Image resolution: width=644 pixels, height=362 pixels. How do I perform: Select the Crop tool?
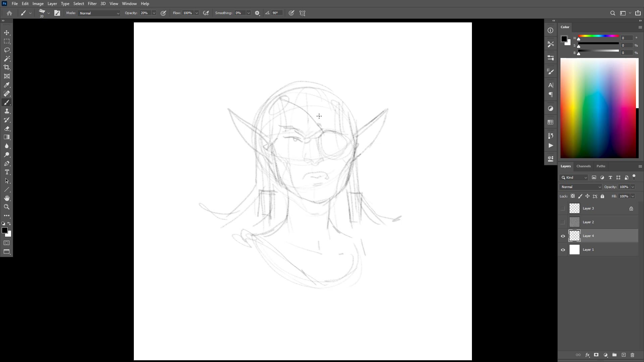click(x=7, y=67)
